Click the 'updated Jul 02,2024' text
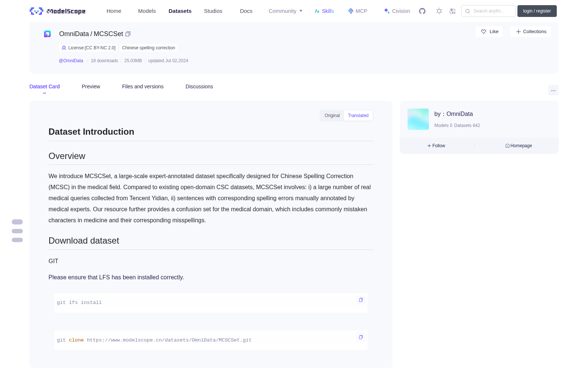 point(168,61)
